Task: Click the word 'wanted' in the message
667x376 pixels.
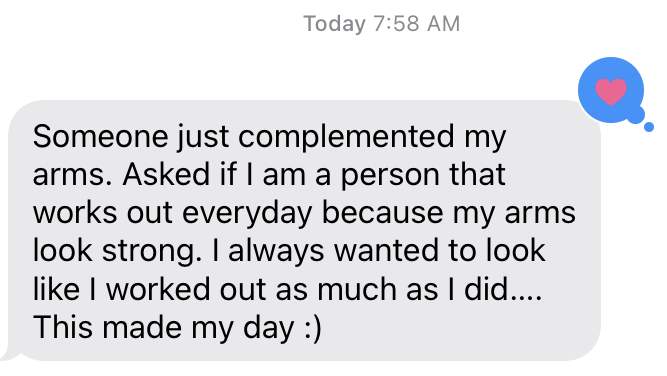Action: (x=386, y=251)
